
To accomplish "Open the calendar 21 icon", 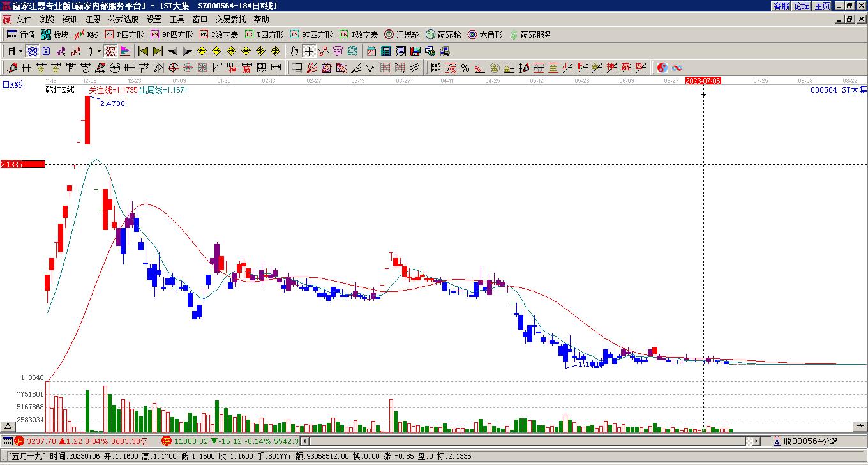I will click(371, 51).
